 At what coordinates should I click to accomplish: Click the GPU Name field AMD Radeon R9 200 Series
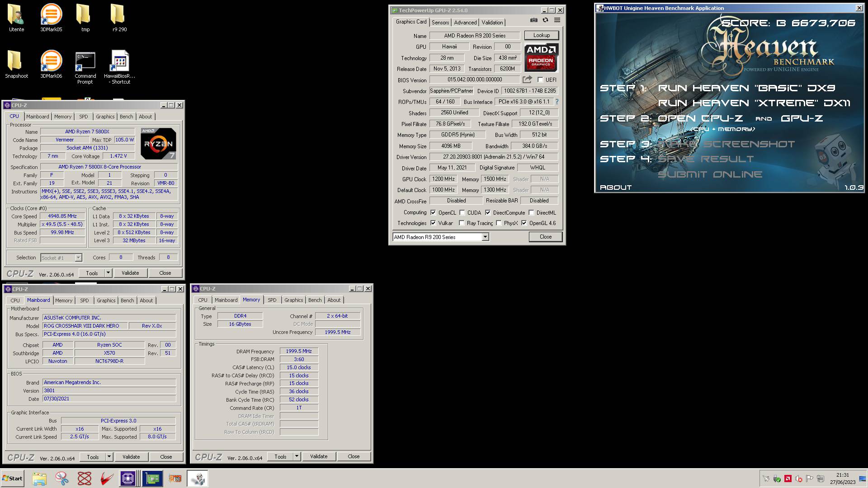475,36
